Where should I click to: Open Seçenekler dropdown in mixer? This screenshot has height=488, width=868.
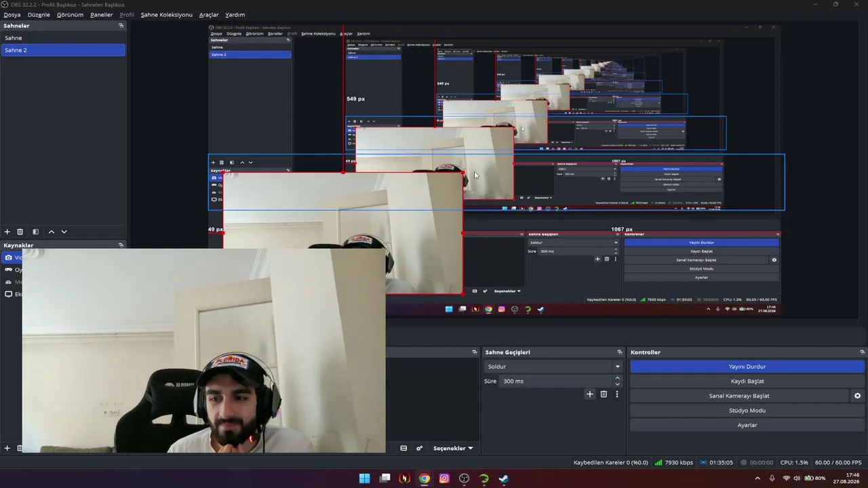[453, 449]
